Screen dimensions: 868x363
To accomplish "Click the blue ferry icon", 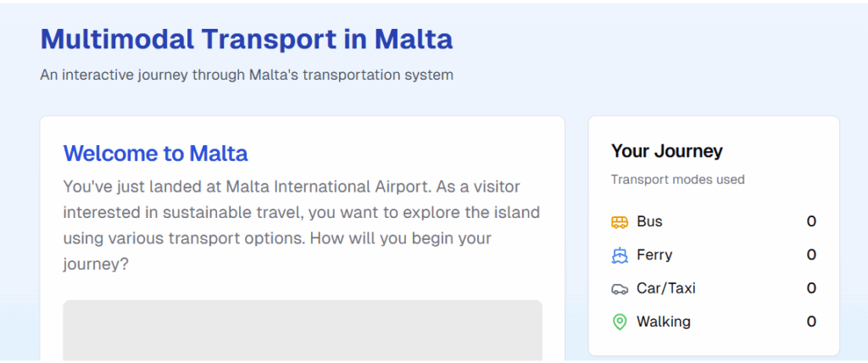I will tap(620, 255).
